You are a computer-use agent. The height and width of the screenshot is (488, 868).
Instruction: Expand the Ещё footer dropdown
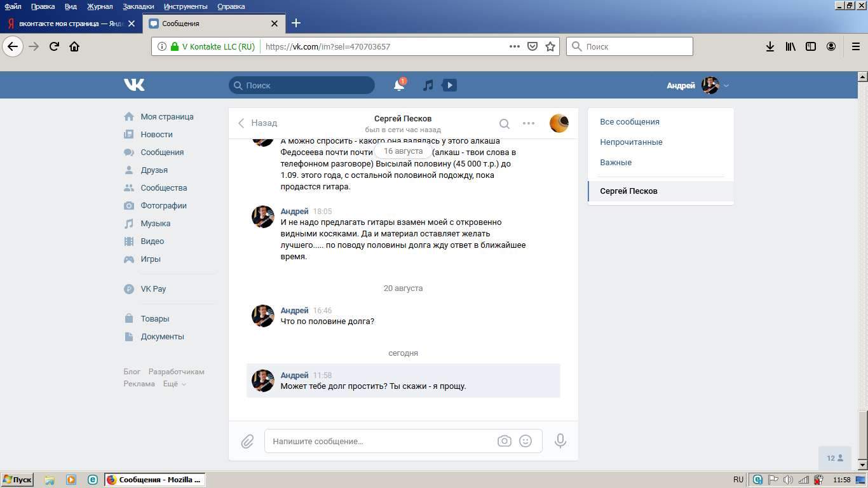point(174,384)
